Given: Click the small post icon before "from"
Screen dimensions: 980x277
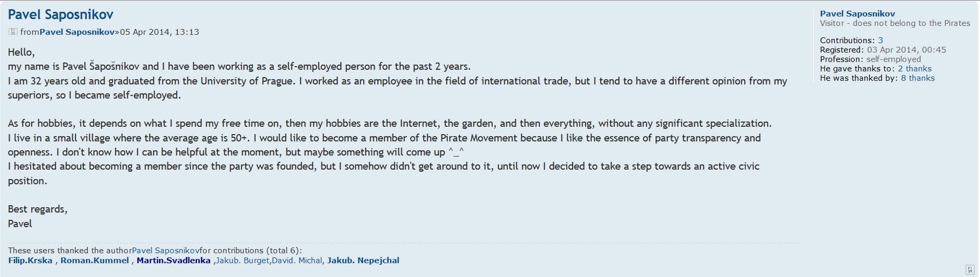Looking at the screenshot, I should point(13,32).
